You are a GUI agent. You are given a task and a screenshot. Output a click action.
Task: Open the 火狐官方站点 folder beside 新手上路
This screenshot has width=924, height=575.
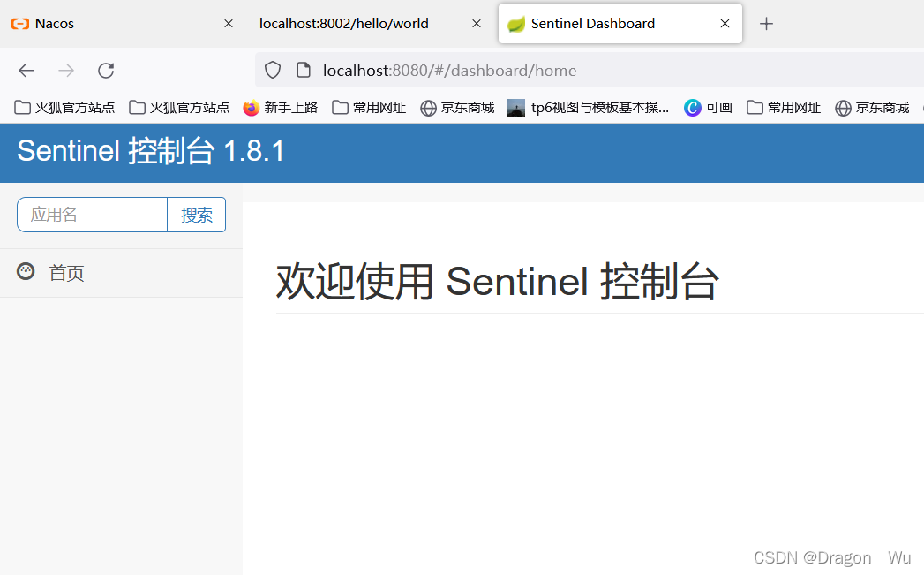(x=179, y=108)
